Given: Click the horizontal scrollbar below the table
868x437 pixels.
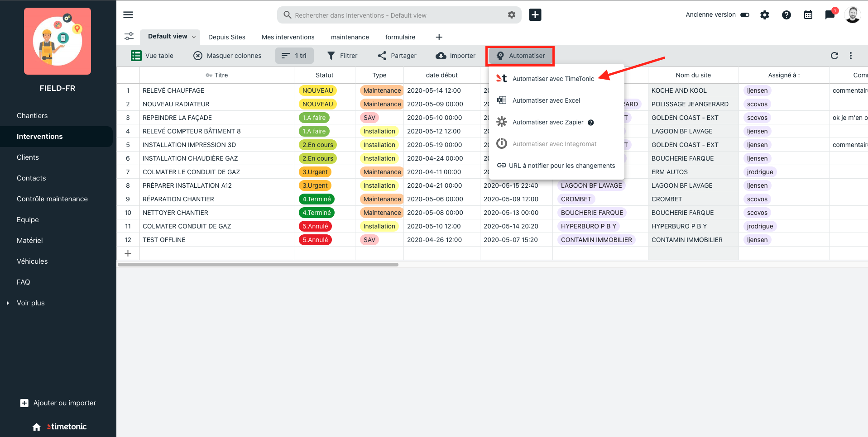Looking at the screenshot, I should (x=258, y=265).
